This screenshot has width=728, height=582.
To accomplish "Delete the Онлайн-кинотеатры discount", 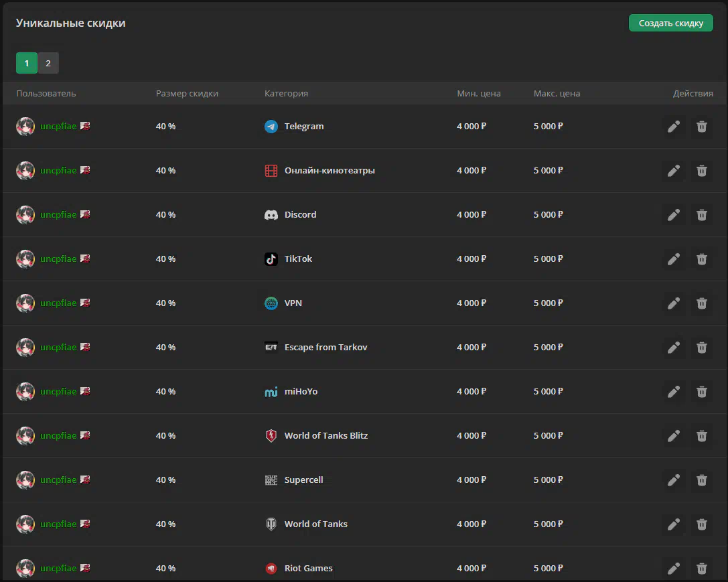I will point(701,170).
